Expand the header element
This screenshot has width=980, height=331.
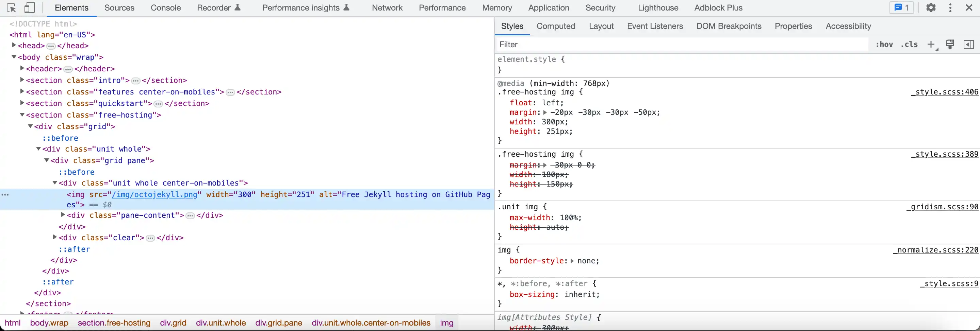coord(22,68)
